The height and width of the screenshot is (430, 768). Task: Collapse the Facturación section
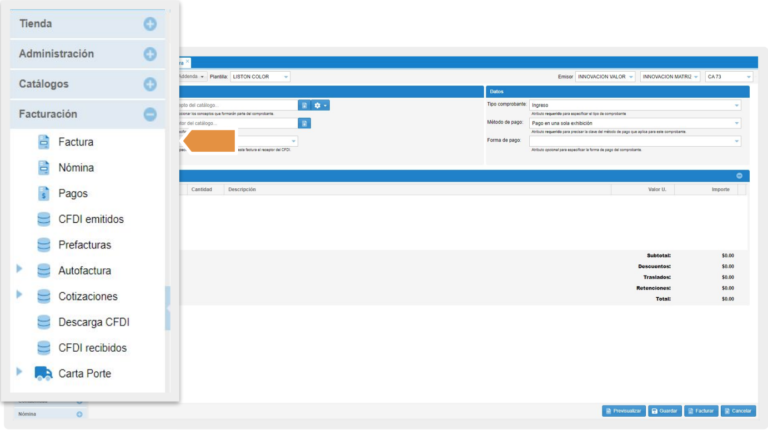(150, 115)
